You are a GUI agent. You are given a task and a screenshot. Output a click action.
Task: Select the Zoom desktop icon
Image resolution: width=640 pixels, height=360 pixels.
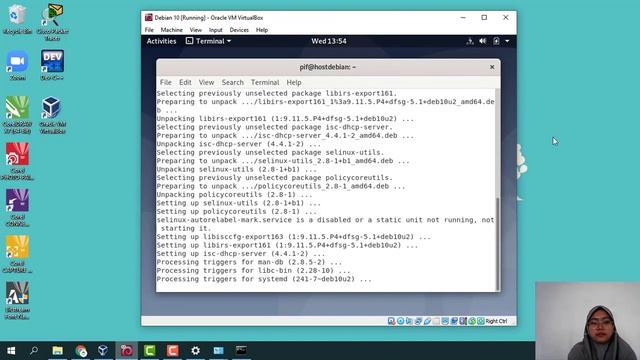tap(17, 65)
